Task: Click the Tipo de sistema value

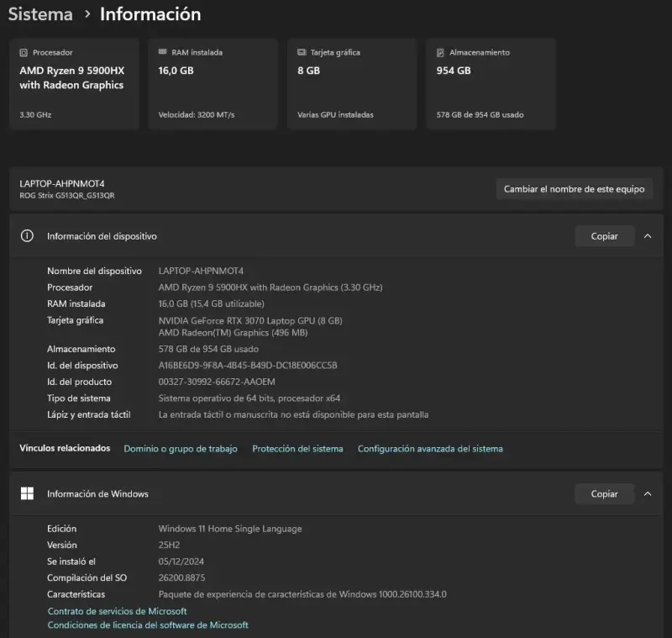Action: (x=249, y=398)
